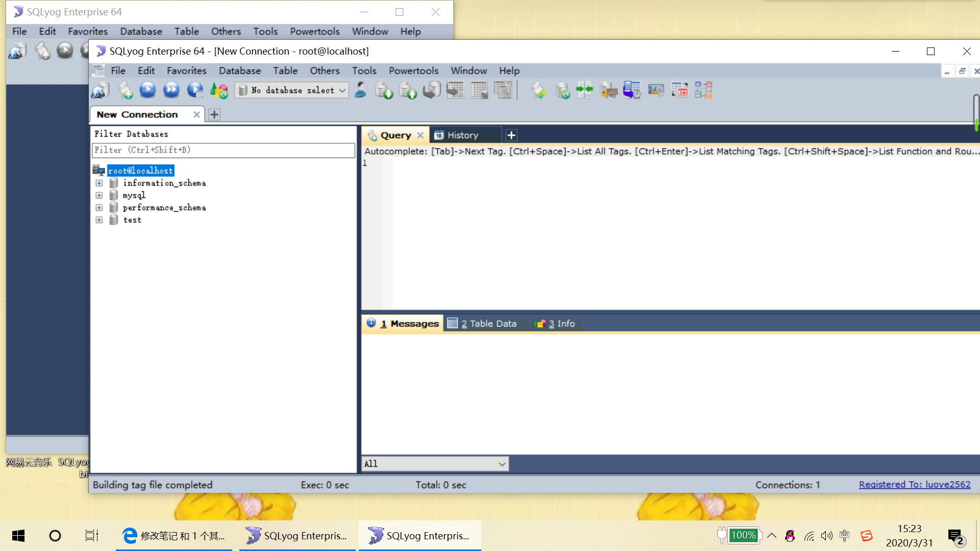The height and width of the screenshot is (551, 980).
Task: Click into the query editor line 1
Action: [x=684, y=163]
